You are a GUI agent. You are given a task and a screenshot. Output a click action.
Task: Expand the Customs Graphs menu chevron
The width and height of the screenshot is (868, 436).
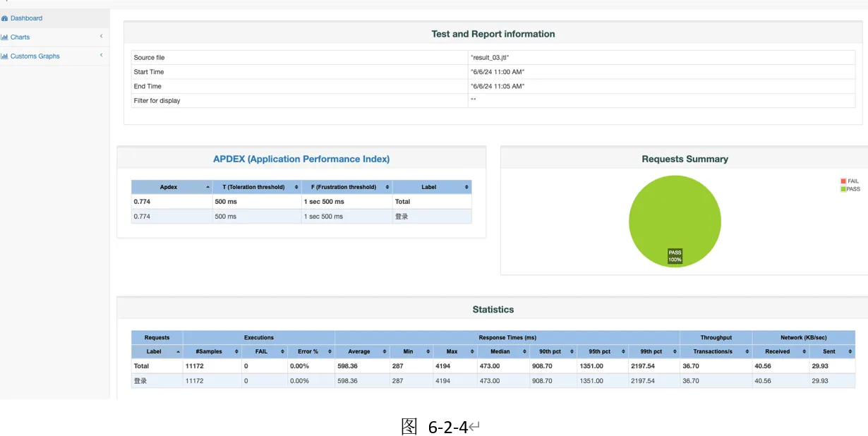pyautogui.click(x=101, y=56)
